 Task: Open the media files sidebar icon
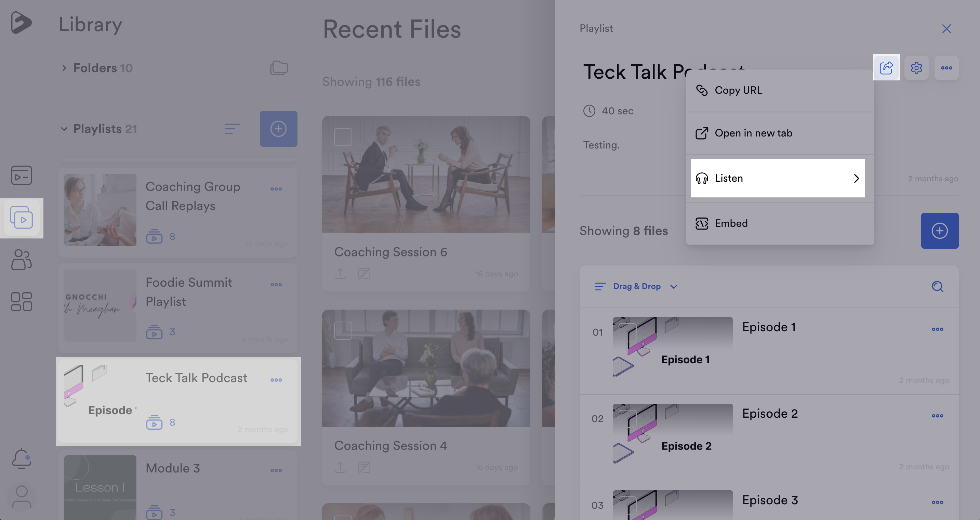pos(21,175)
